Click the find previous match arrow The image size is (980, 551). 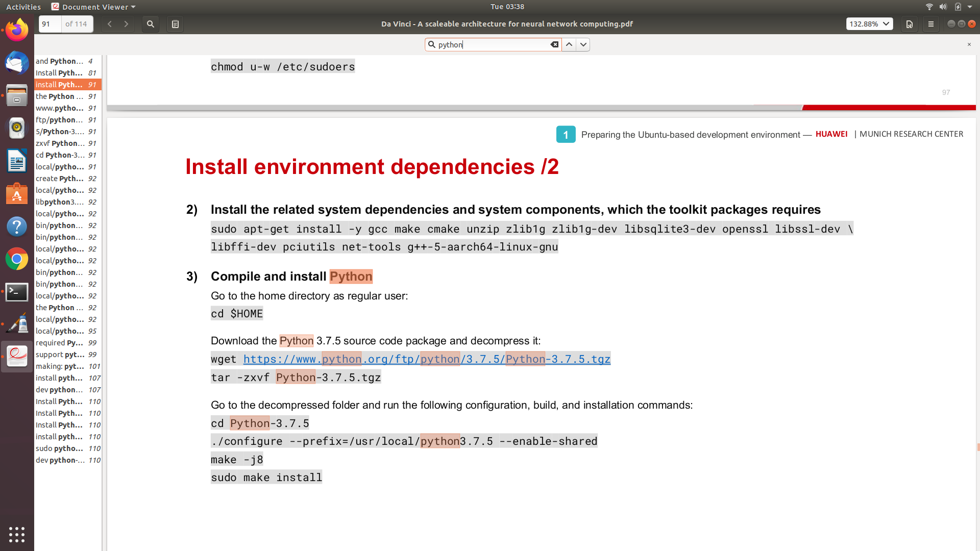[569, 44]
